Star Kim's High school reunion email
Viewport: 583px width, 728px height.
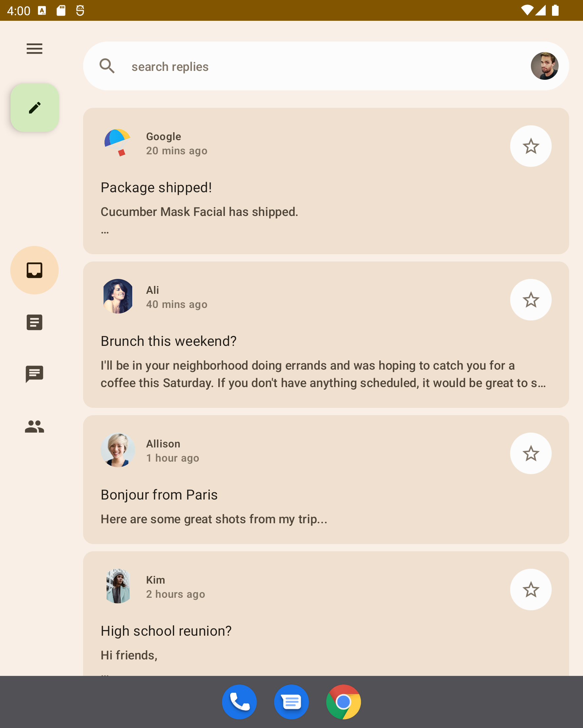[x=531, y=590]
